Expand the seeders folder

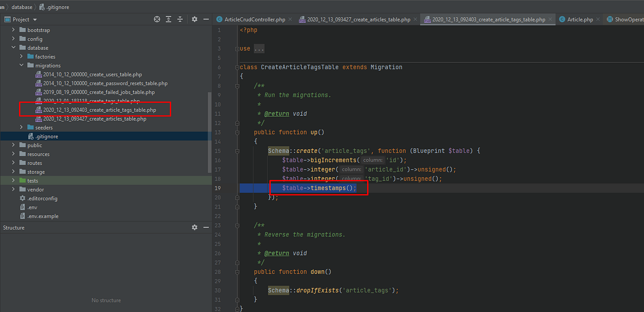22,127
